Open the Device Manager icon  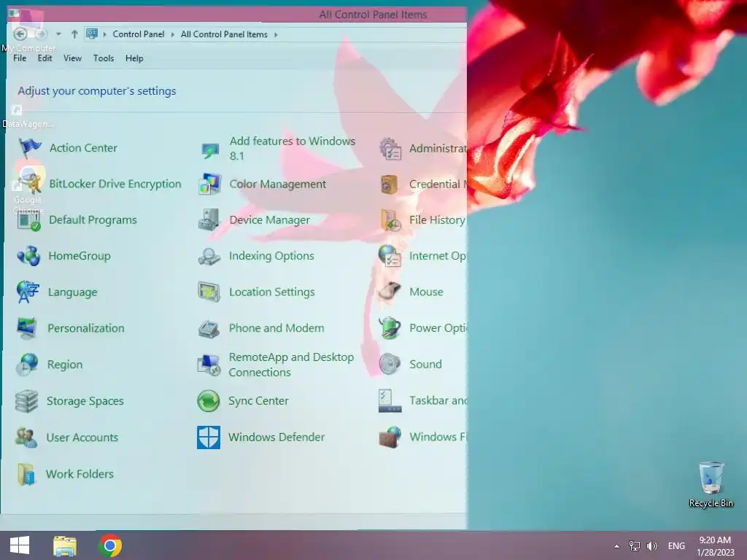point(209,219)
